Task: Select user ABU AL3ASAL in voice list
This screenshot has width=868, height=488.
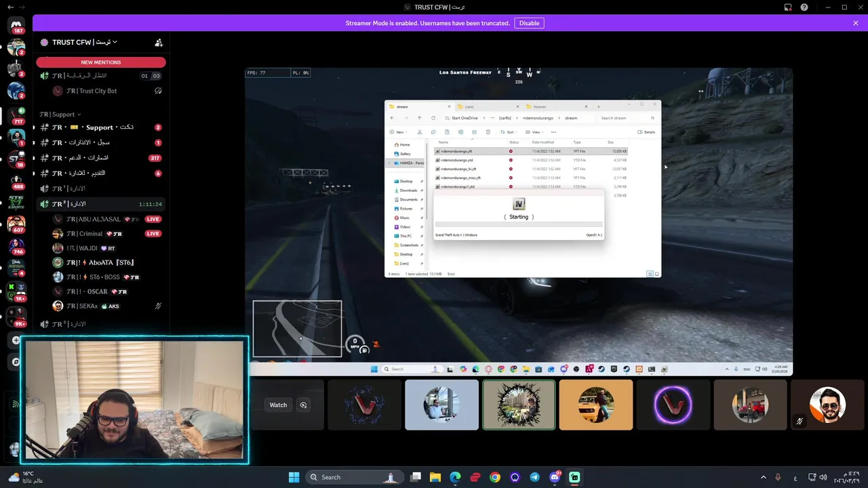Action: pos(107,220)
